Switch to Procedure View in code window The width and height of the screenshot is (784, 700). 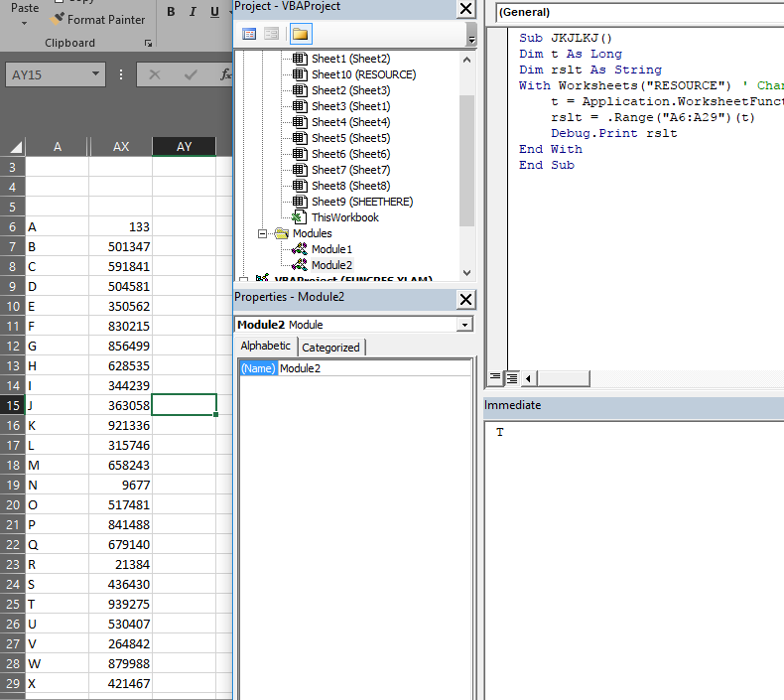(x=495, y=378)
